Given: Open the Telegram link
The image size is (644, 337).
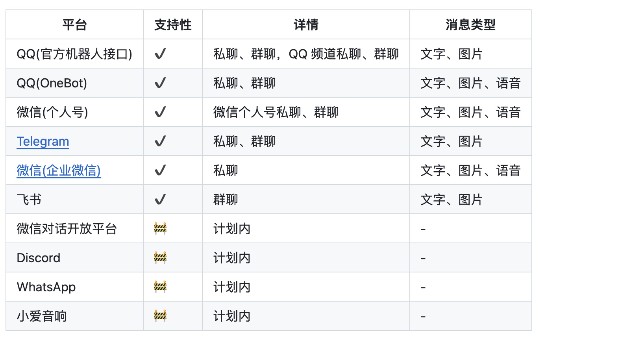Looking at the screenshot, I should [x=43, y=141].
